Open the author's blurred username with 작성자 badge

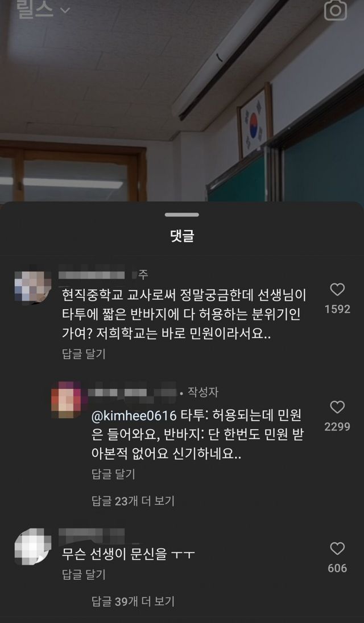(132, 392)
